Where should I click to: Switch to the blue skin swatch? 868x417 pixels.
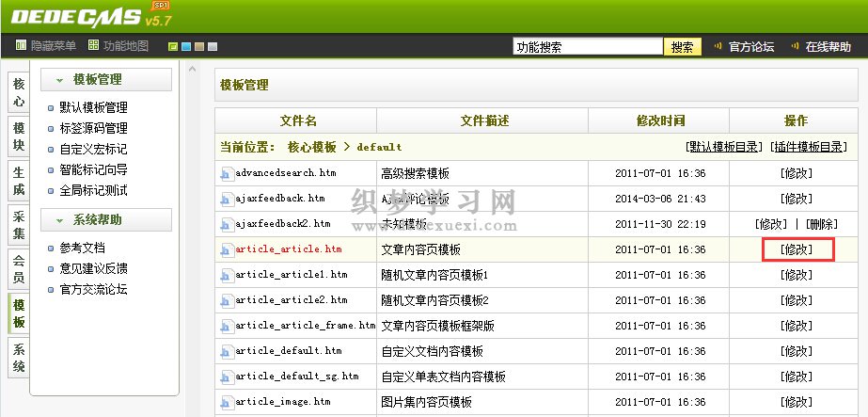click(186, 47)
